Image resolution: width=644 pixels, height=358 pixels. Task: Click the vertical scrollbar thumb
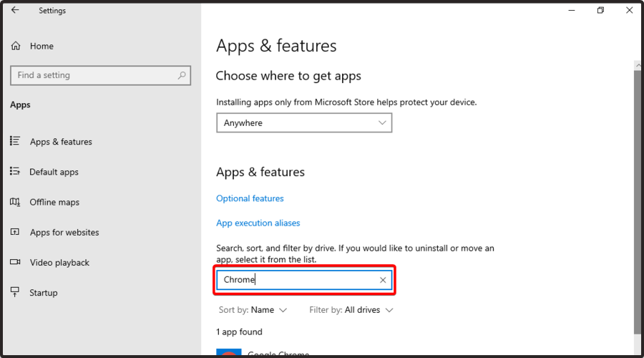tap(637, 201)
